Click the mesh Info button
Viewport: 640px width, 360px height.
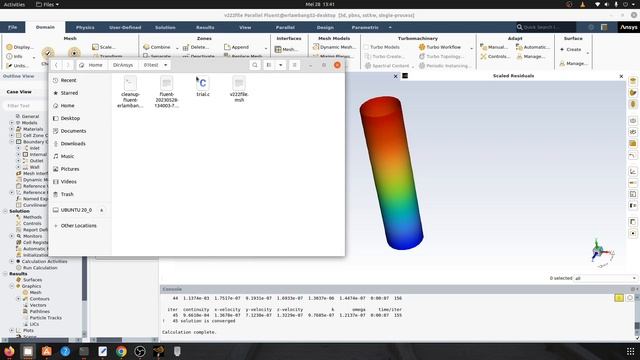coord(15,56)
